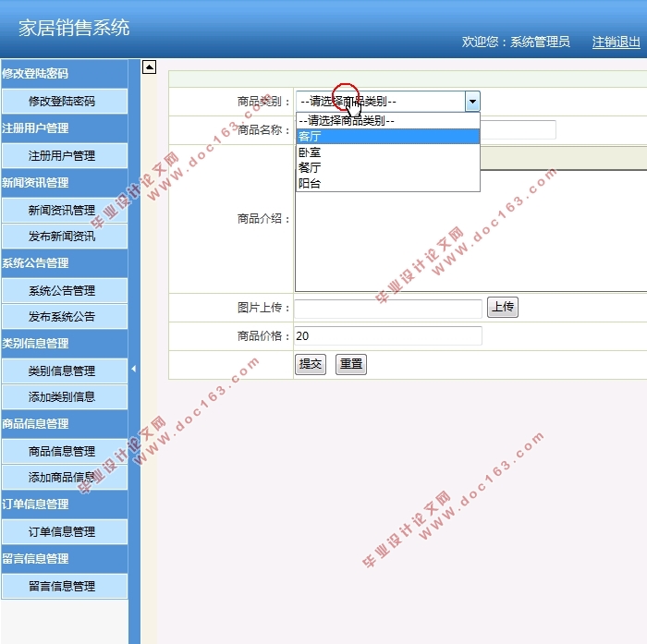Click the 注销退出 logout link

616,42
